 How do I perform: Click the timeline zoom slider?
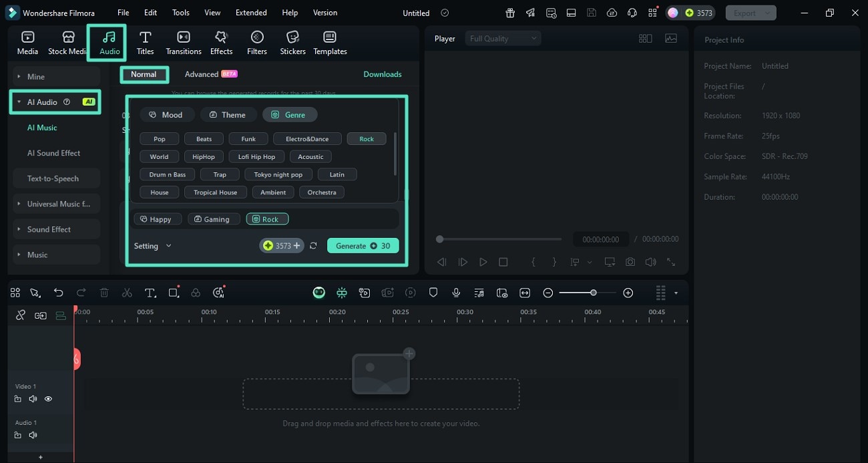tap(588, 293)
